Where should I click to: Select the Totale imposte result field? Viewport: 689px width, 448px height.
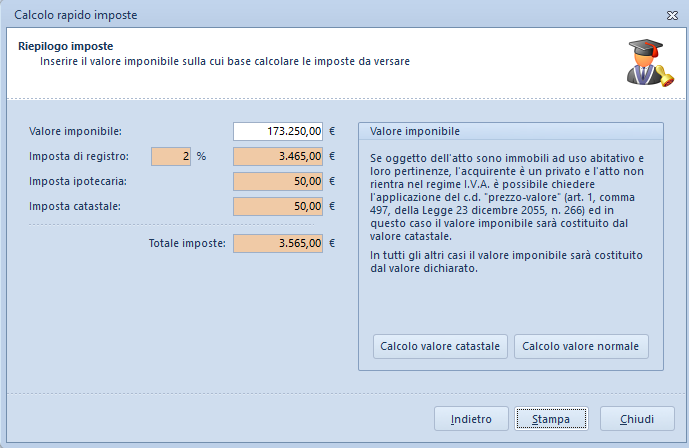(278, 243)
